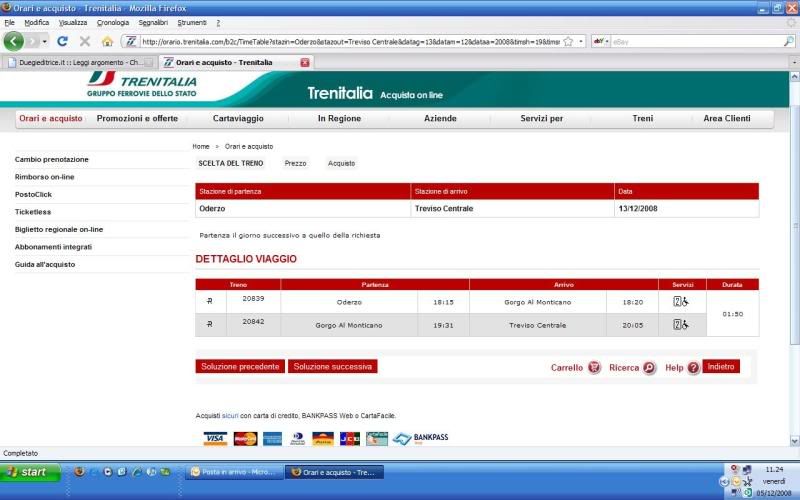Click the VISA card logo
Screen dimensions: 800x500
[x=215, y=438]
